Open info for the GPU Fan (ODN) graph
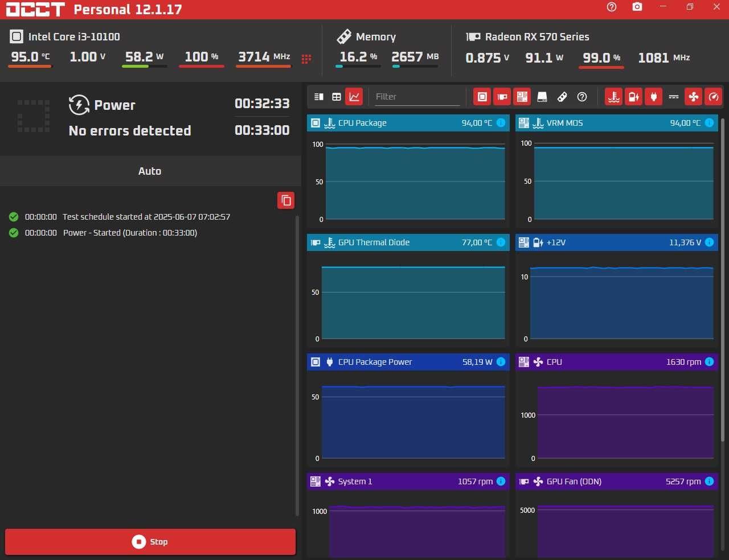The height and width of the screenshot is (560, 729). point(710,481)
